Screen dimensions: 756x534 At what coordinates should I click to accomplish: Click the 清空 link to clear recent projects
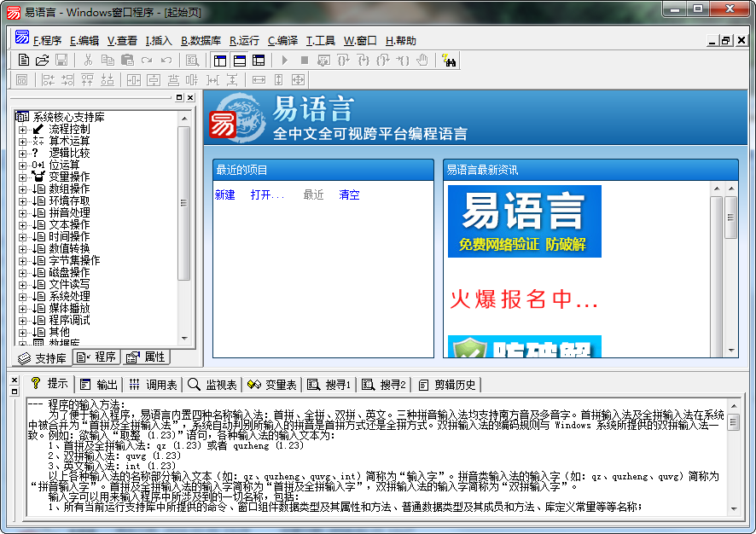coord(349,194)
